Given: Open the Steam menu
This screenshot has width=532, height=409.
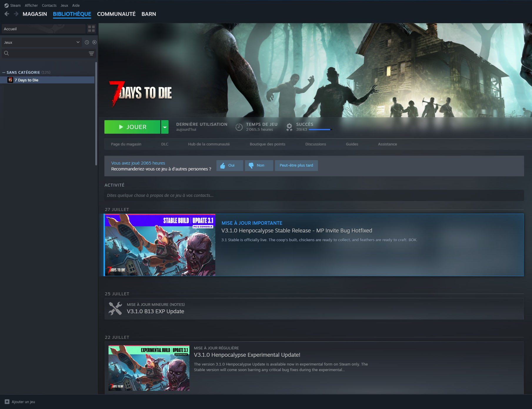Looking at the screenshot, I should (x=15, y=6).
